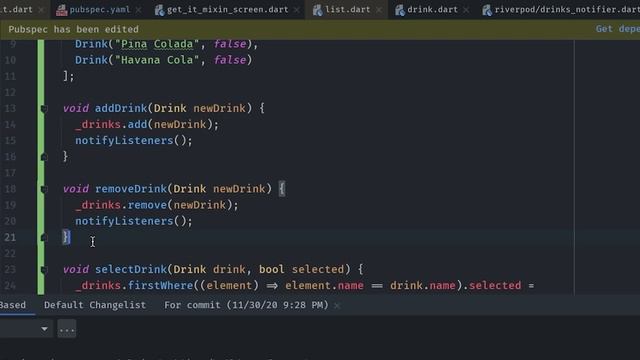Click the drinks_notifier.dart file icon

tap(487, 10)
